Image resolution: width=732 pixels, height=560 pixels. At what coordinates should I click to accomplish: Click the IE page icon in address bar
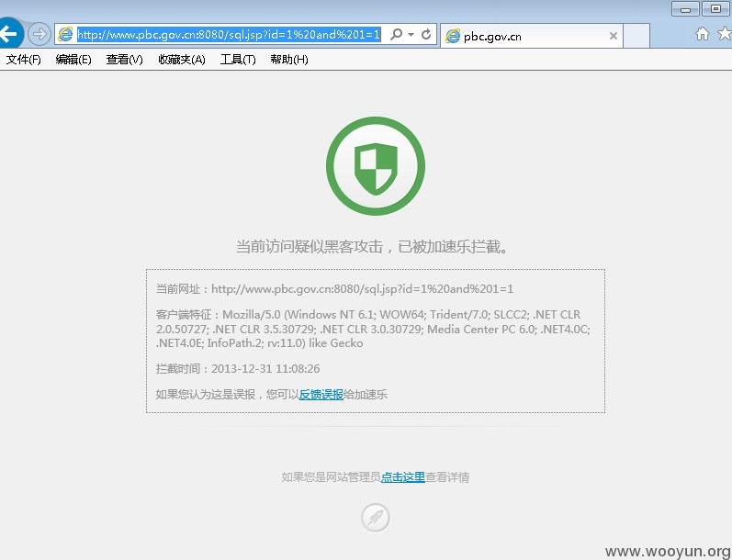pyautogui.click(x=65, y=34)
